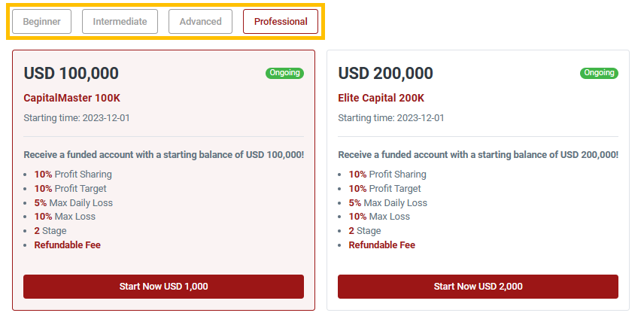Click Refundable Fee in Elite Capital 200K card
This screenshot has height=322, width=644.
pos(382,245)
